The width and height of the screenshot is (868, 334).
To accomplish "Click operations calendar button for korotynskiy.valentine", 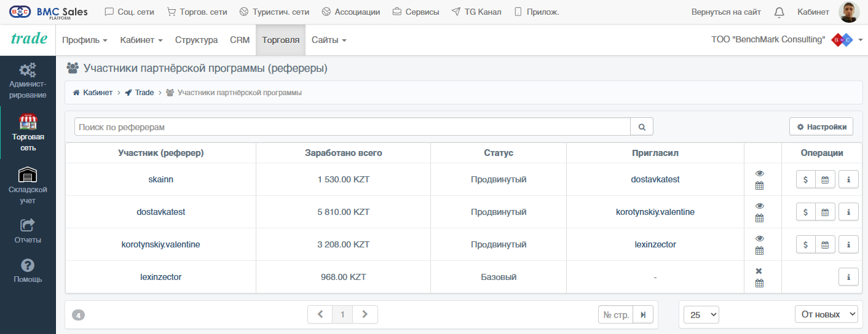I will click(x=825, y=244).
